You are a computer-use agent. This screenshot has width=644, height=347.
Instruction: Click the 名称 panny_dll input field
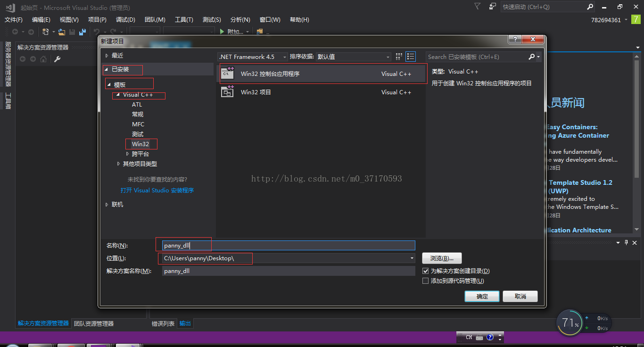pyautogui.click(x=289, y=245)
